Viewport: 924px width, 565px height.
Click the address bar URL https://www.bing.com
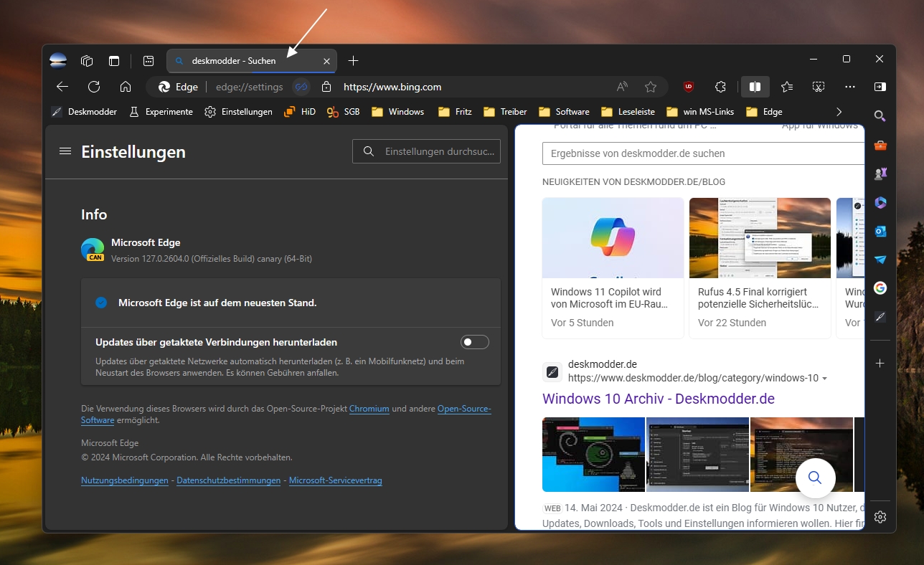392,87
